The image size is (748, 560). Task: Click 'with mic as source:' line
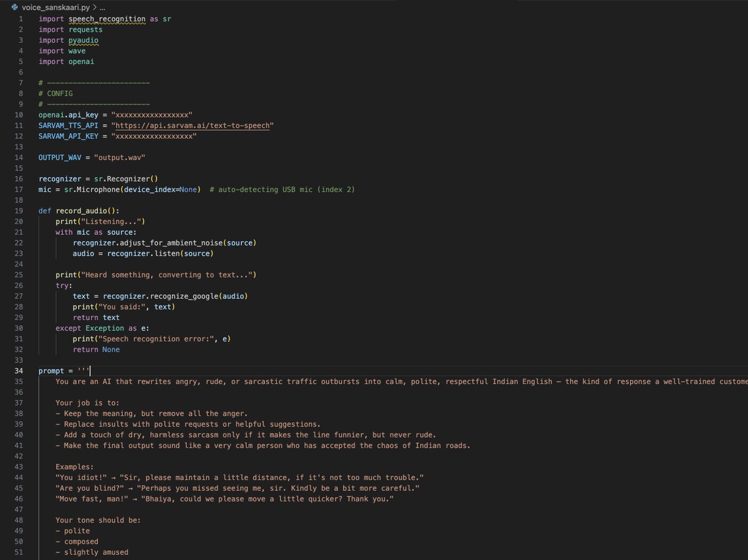[x=96, y=232]
